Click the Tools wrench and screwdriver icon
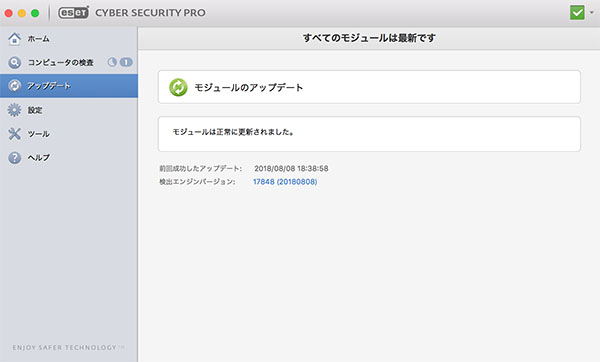Screen dimensions: 600x362 tap(15, 134)
